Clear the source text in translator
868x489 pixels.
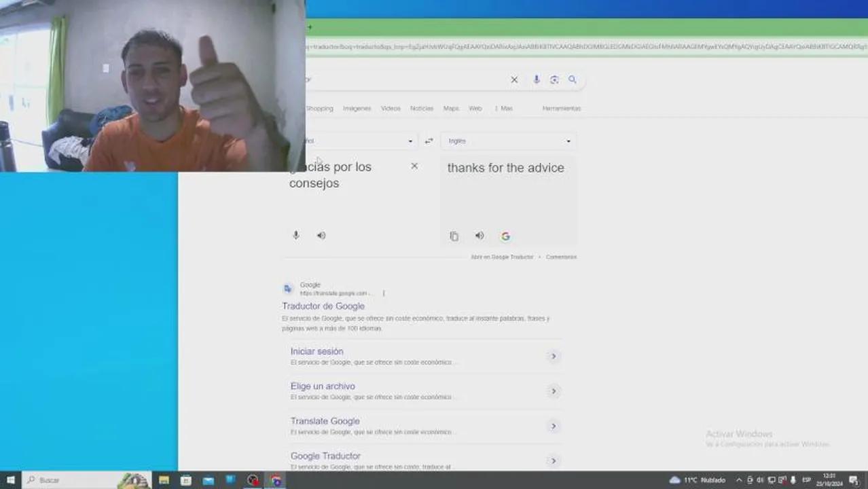[414, 166]
